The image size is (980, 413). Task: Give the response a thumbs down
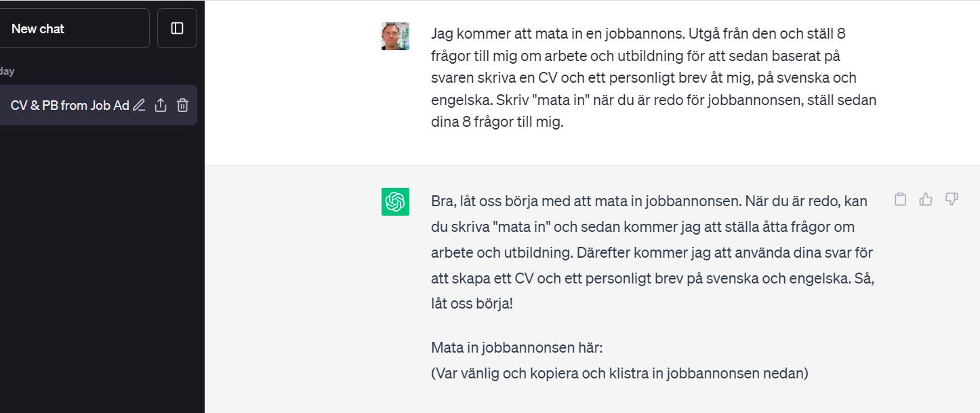pos(952,199)
